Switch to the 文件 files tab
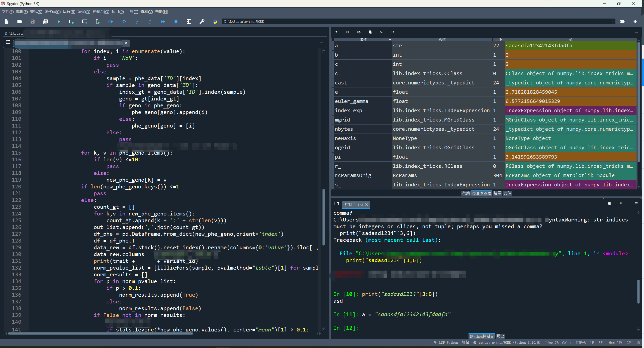 [x=507, y=193]
